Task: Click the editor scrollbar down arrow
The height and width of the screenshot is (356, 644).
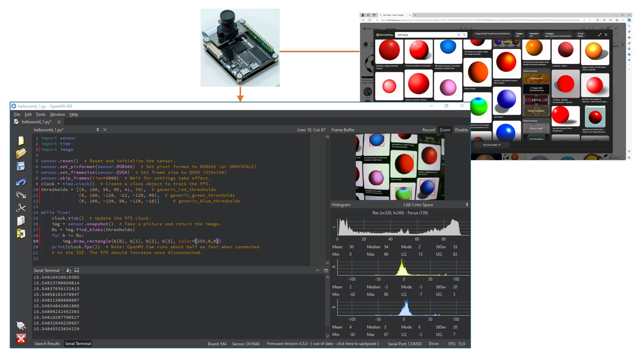Action: (x=327, y=263)
